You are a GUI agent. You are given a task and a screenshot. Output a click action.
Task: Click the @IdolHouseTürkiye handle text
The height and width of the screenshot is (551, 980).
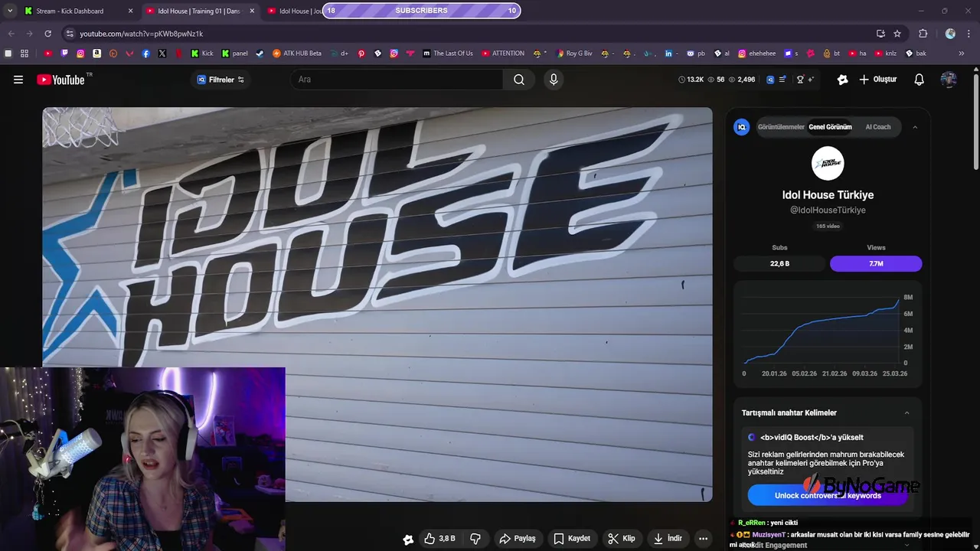[x=828, y=210]
